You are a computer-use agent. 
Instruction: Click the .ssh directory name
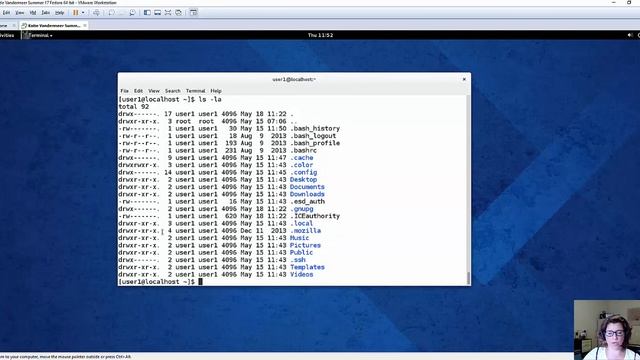[x=298, y=260]
